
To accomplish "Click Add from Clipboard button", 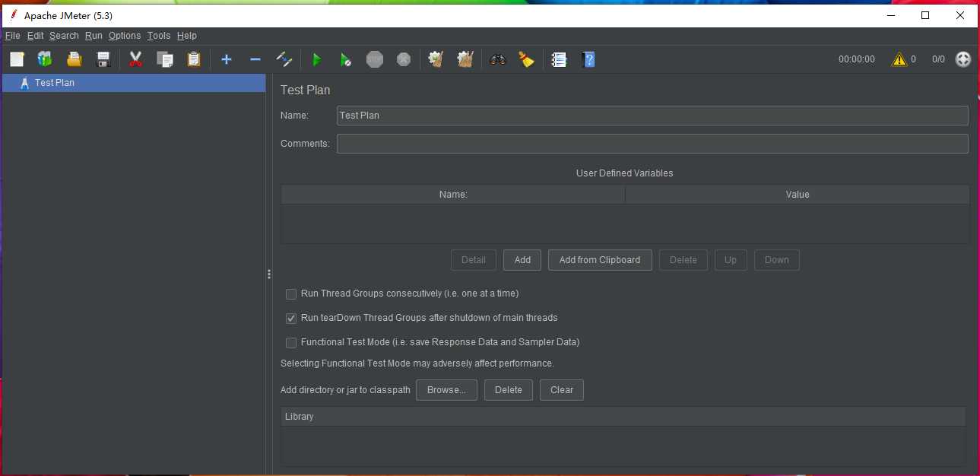I will click(600, 260).
